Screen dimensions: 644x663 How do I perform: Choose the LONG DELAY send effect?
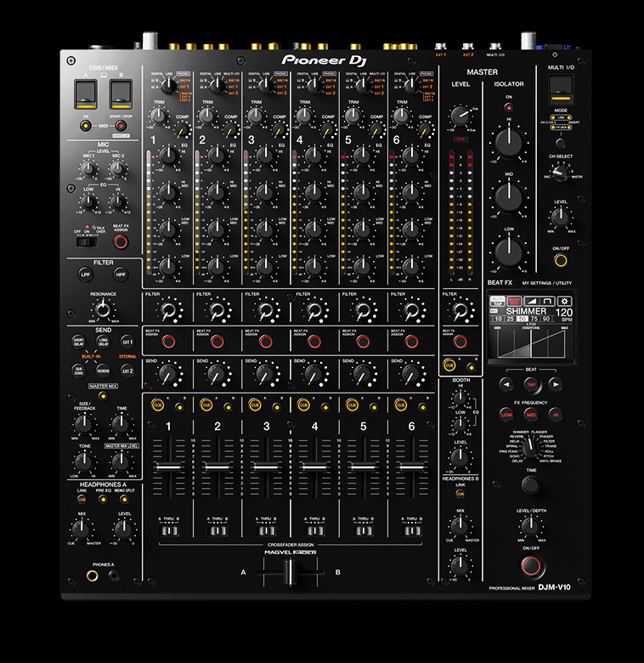click(x=103, y=342)
